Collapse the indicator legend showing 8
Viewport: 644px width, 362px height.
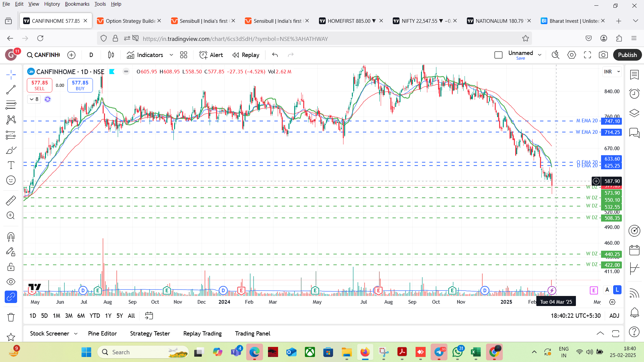pyautogui.click(x=34, y=99)
